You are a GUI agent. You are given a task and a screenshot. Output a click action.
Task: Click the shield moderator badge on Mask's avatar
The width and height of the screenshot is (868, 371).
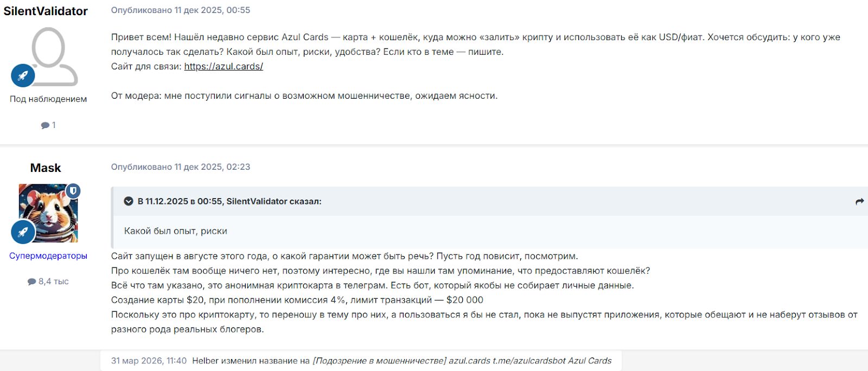point(73,191)
